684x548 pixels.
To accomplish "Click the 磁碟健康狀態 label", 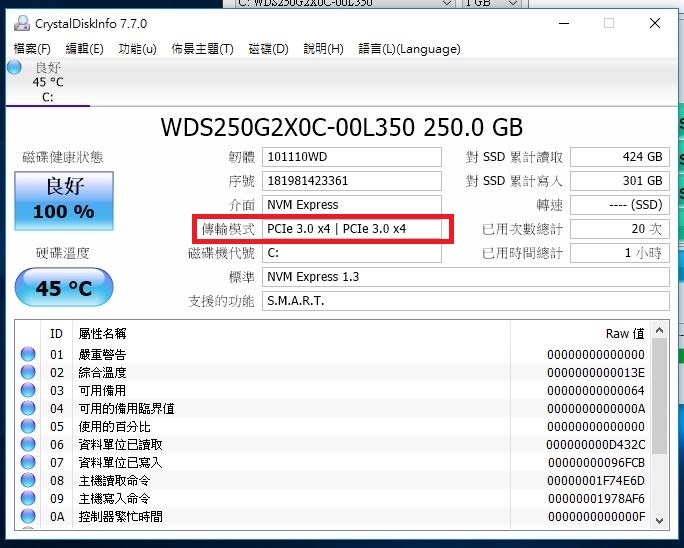I will click(x=63, y=157).
